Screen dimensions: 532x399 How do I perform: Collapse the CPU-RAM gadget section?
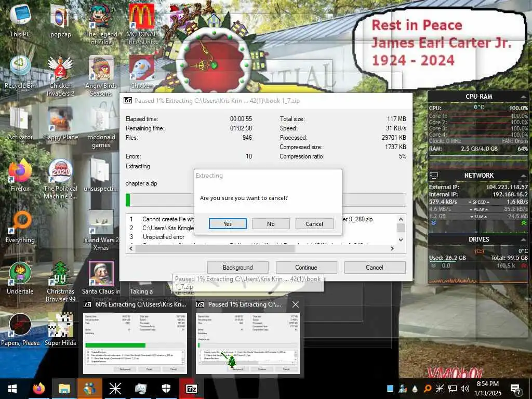pos(524,97)
